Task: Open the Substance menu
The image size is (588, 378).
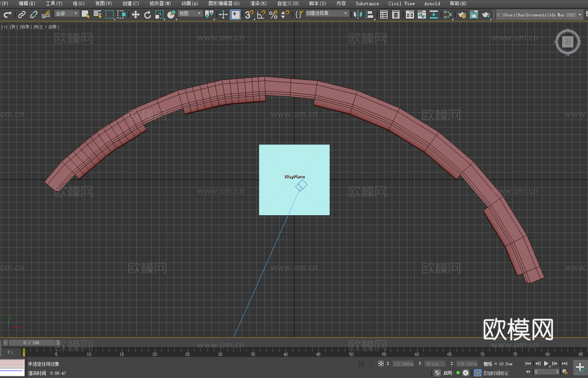Action: [x=367, y=3]
